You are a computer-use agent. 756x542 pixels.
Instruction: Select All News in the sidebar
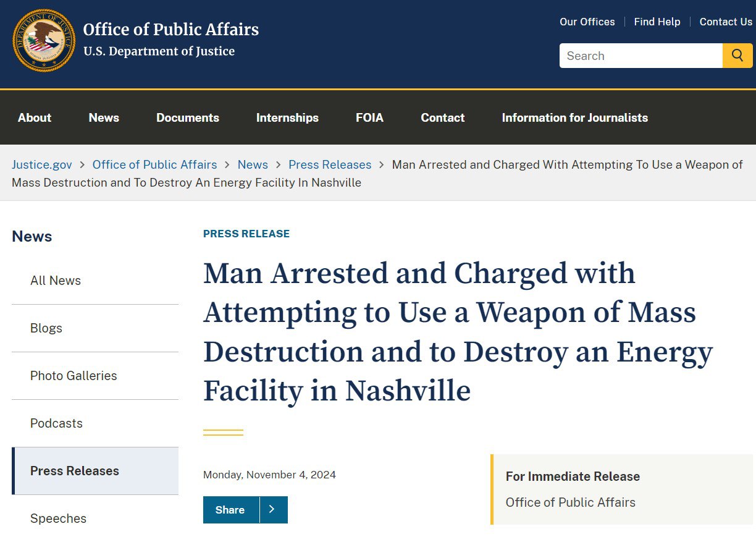[56, 281]
